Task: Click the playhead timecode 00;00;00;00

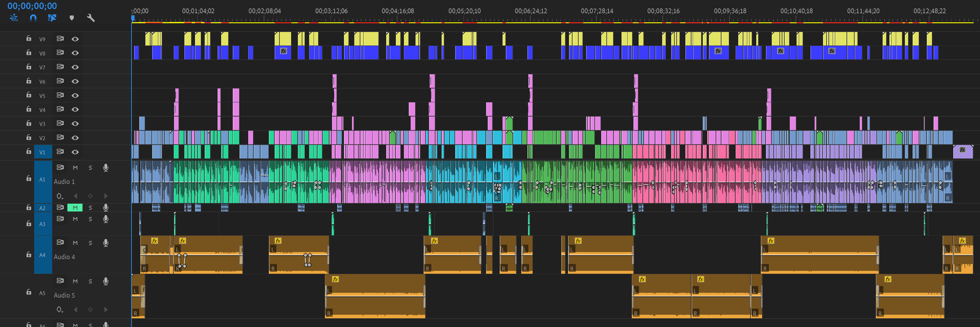Action: coord(32,6)
